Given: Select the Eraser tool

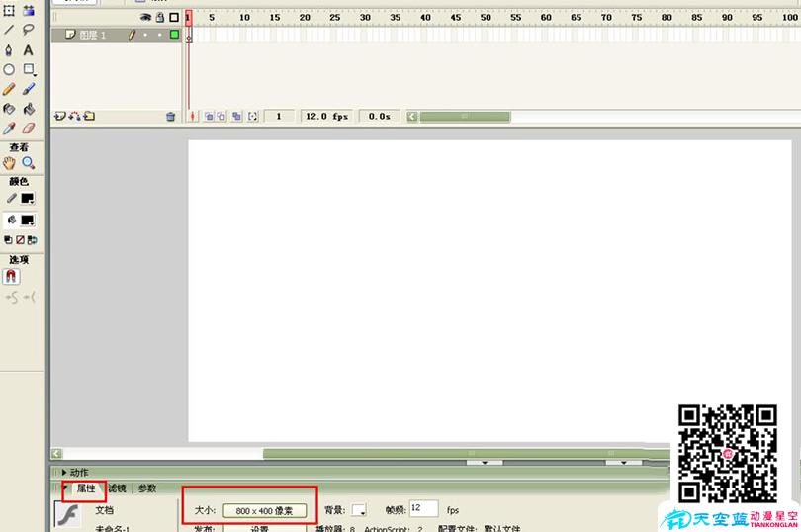Looking at the screenshot, I should pyautogui.click(x=28, y=129).
